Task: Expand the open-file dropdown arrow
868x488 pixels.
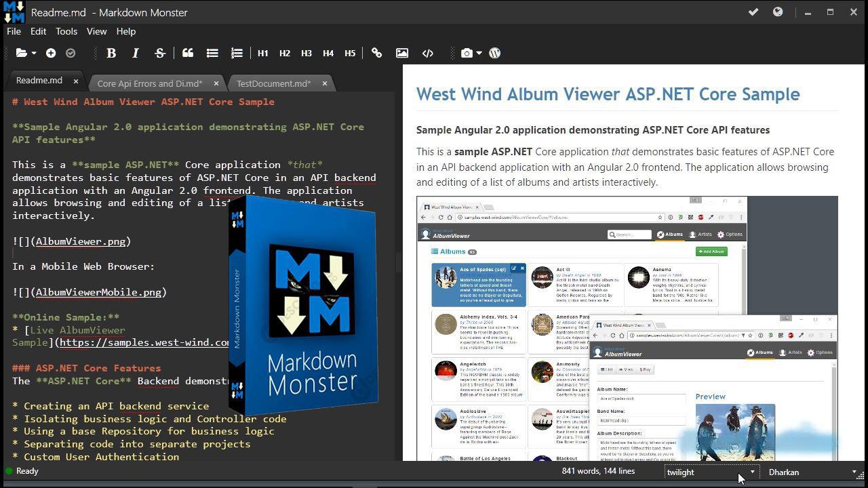Action: pos(33,54)
